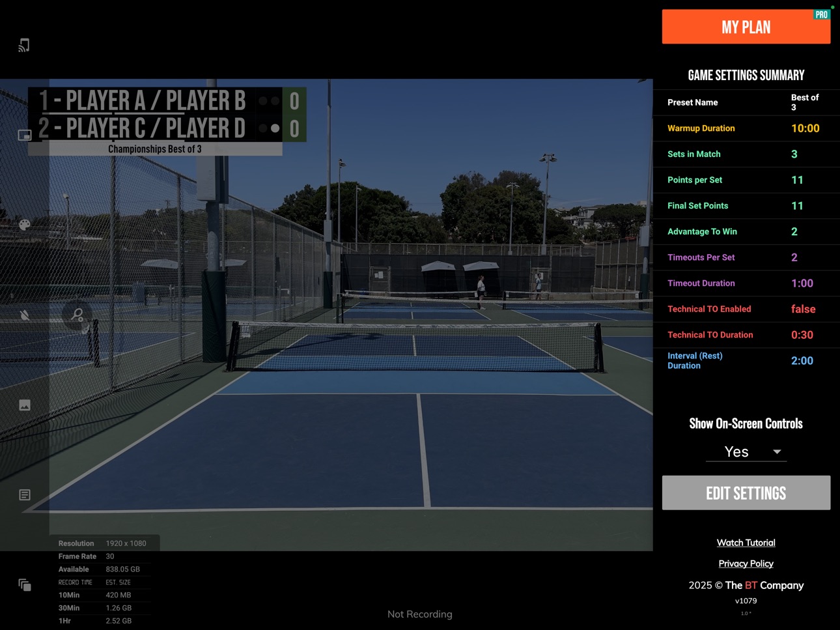Toggle the picture-in-picture overlay icon
The height and width of the screenshot is (630, 840).
(x=25, y=135)
